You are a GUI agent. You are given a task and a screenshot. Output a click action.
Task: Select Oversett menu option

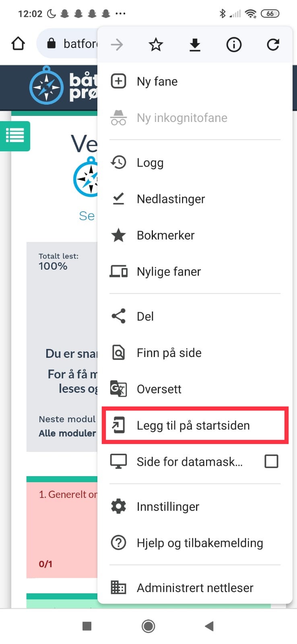[195, 389]
